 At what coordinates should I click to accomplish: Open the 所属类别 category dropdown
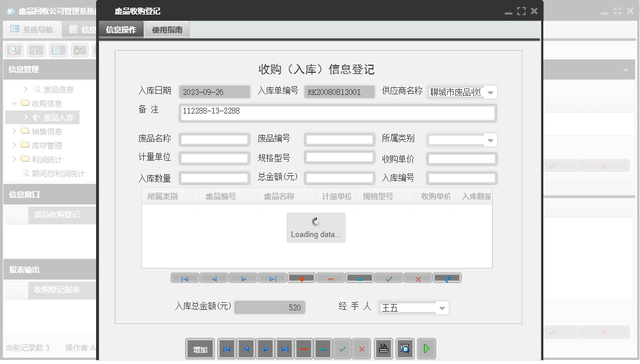[491, 140]
